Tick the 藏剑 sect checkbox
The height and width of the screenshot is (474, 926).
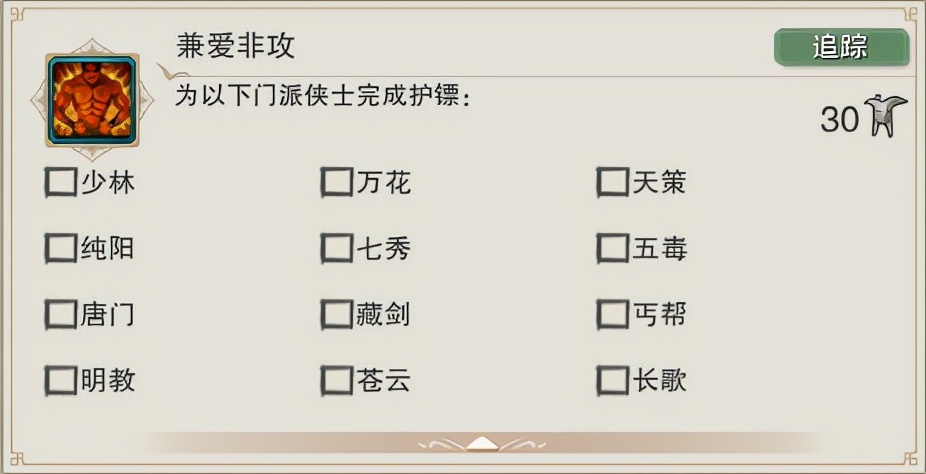pyautogui.click(x=336, y=314)
